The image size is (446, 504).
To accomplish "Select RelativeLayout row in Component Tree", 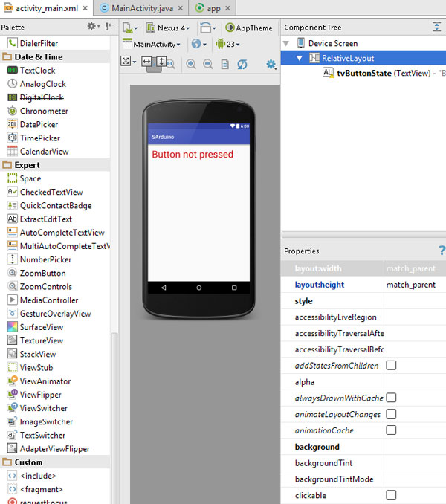I will 363,58.
